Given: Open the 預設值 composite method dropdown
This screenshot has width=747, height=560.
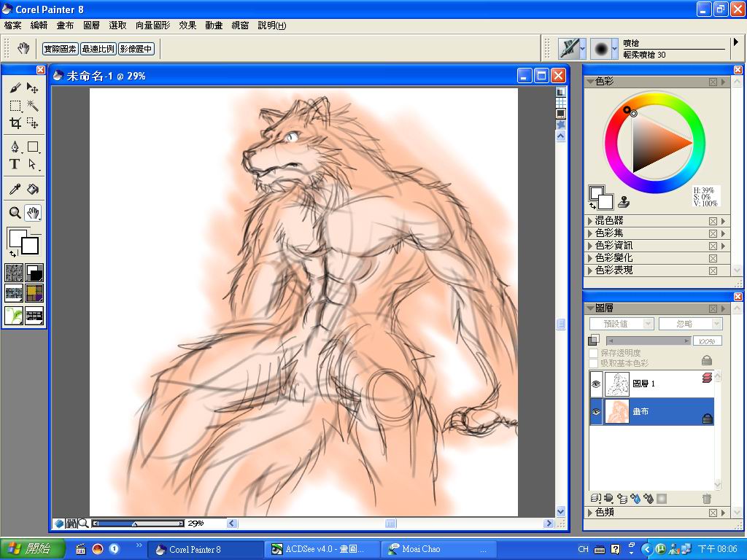Looking at the screenshot, I should (621, 324).
